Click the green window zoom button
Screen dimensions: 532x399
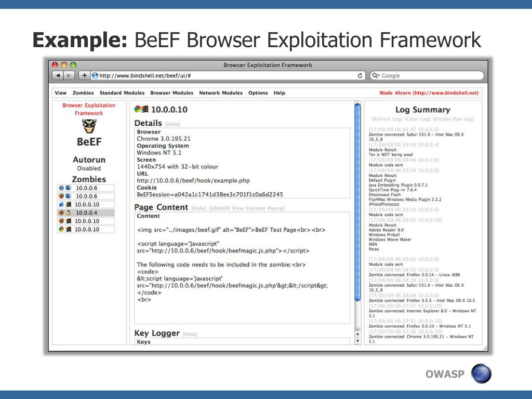[73, 65]
